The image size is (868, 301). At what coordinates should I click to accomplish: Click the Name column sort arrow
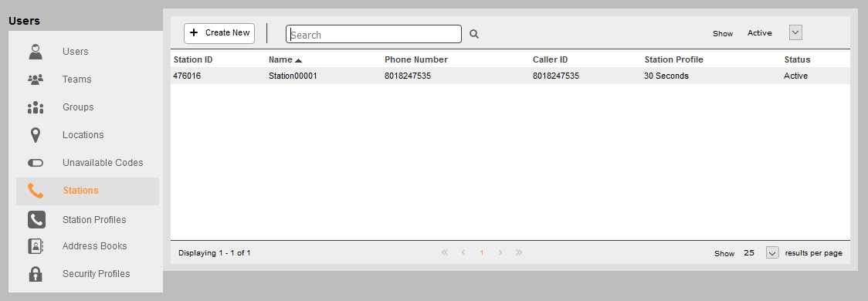298,60
